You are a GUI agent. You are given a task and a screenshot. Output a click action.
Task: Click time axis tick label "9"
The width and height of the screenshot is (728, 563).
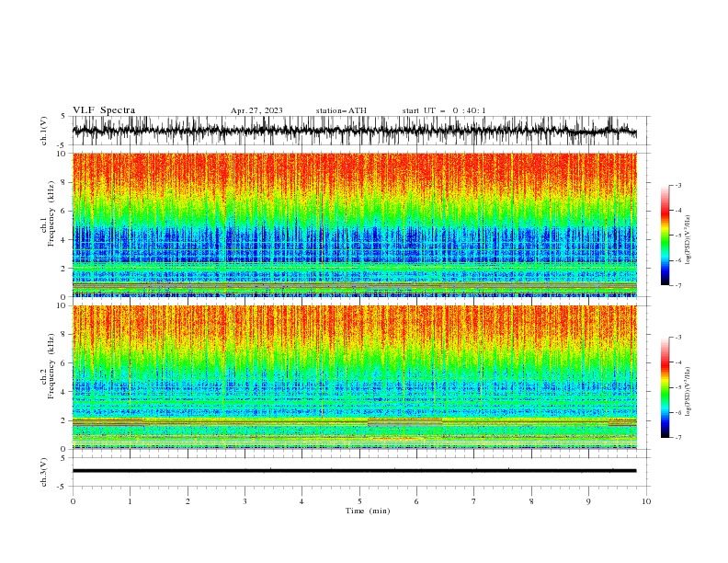[588, 501]
